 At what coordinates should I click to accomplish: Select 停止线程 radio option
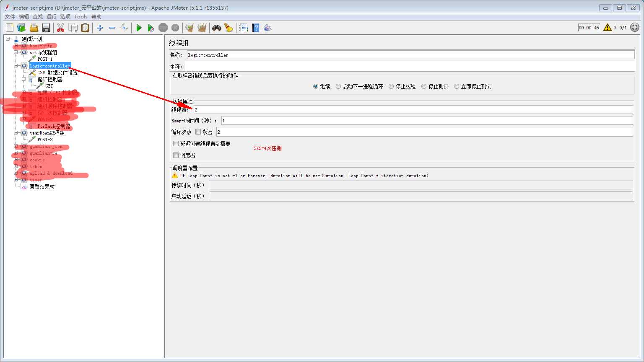click(391, 86)
